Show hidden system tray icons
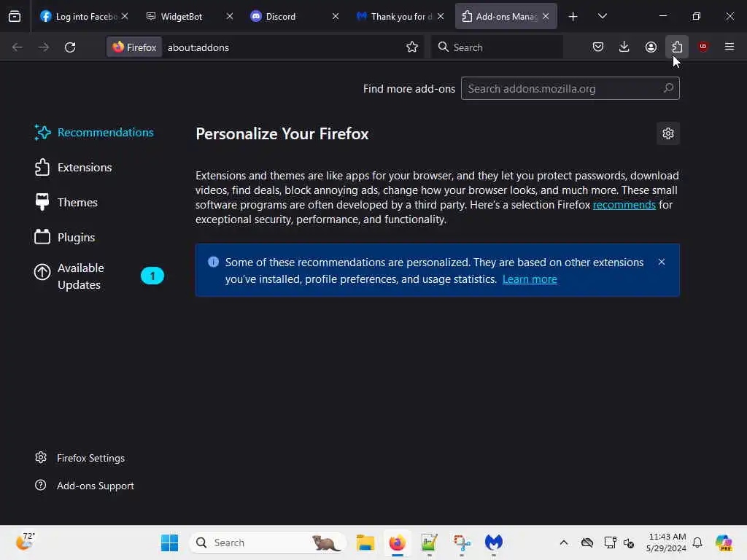The width and height of the screenshot is (747, 560). 564,542
